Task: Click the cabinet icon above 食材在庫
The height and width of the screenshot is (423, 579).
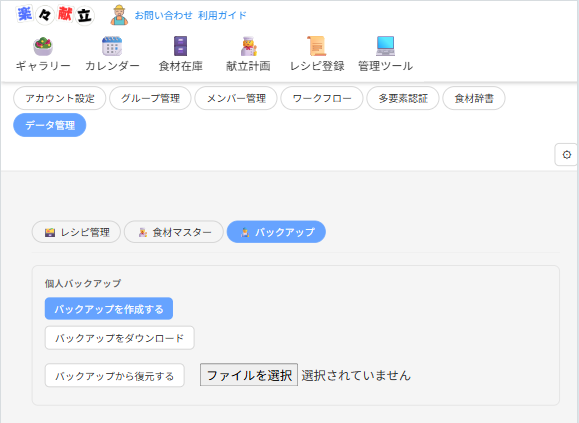Action: 181,46
